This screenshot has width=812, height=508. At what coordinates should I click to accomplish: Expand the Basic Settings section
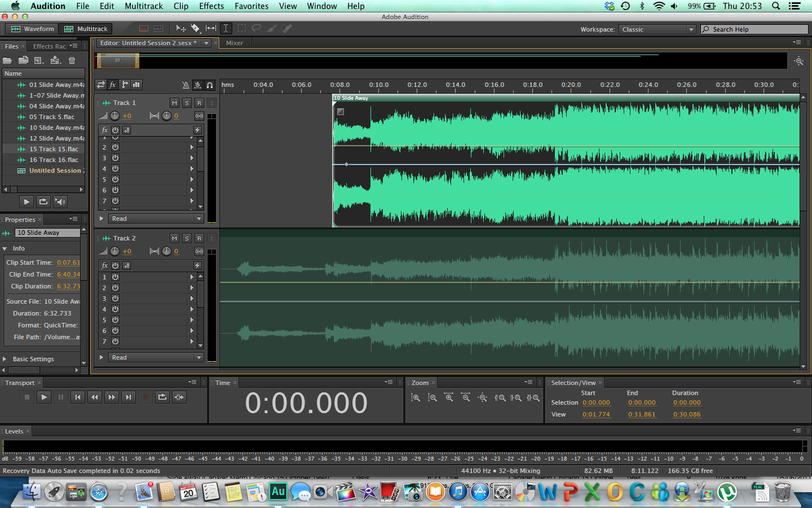[5, 359]
